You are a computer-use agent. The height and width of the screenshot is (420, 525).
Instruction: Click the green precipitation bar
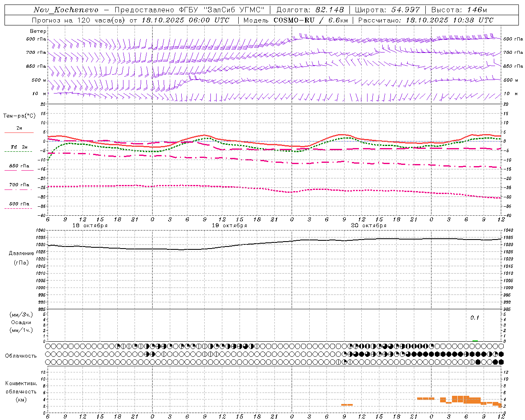pos(475,340)
